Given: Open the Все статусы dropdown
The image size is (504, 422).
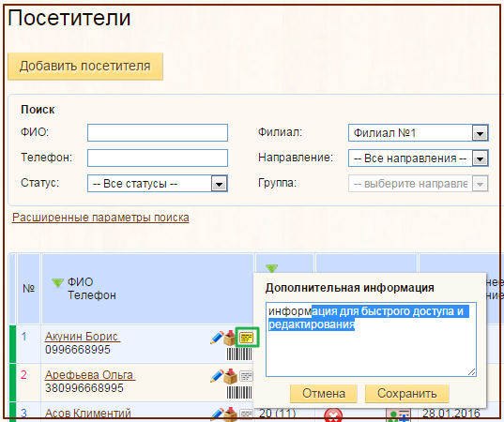Looking at the screenshot, I should [x=158, y=184].
